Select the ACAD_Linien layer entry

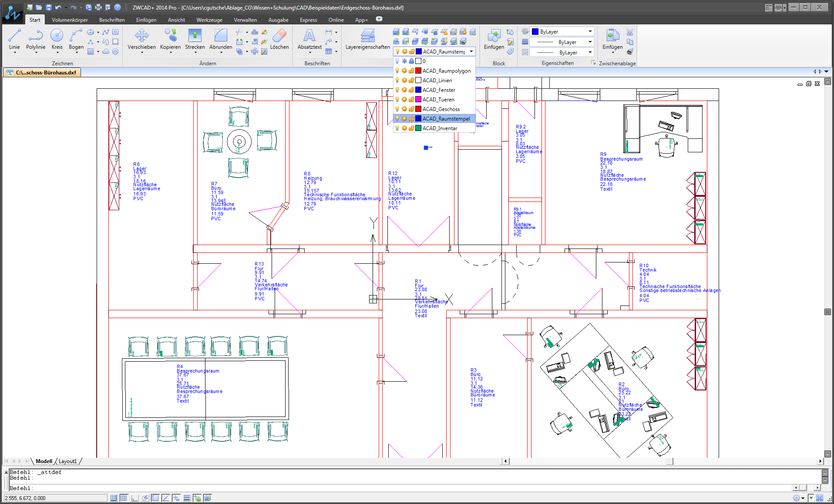tap(437, 81)
